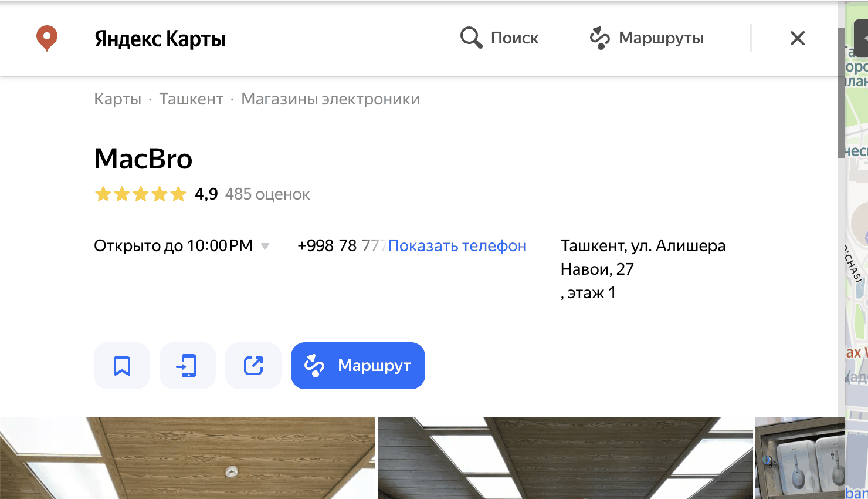Go to Карты breadcrumb
Viewport: 868px width, 499px height.
[117, 99]
